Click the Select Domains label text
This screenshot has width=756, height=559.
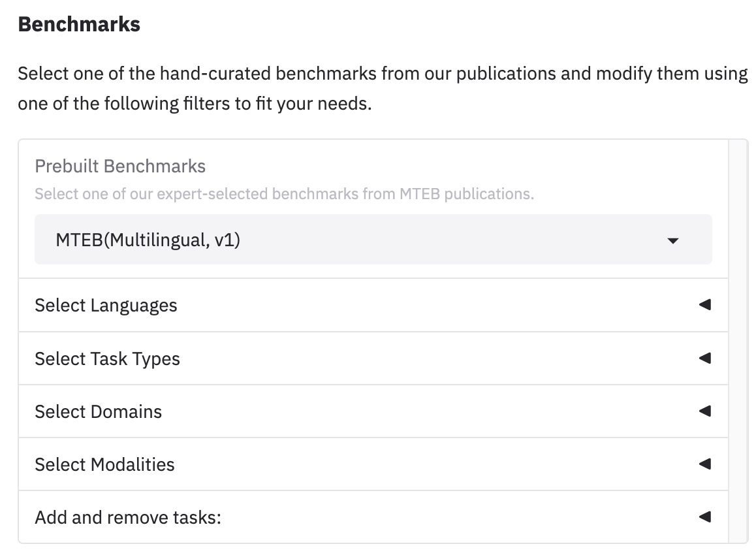98,411
